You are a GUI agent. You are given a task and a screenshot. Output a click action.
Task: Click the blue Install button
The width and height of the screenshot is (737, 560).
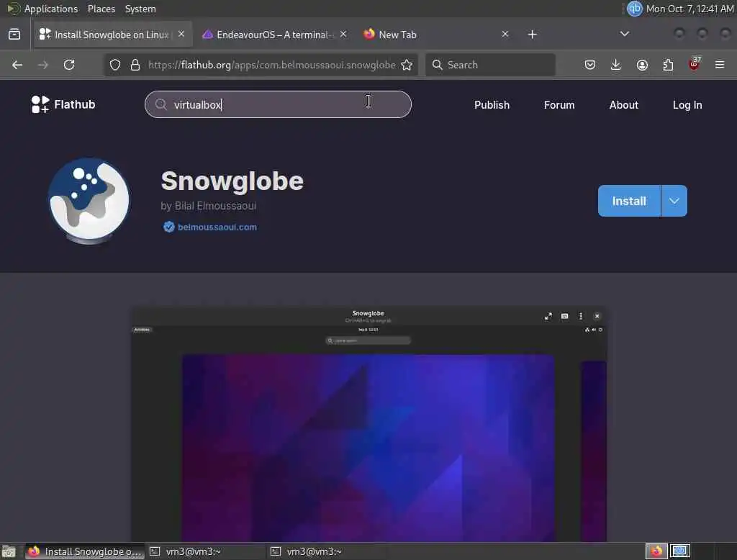coord(629,202)
